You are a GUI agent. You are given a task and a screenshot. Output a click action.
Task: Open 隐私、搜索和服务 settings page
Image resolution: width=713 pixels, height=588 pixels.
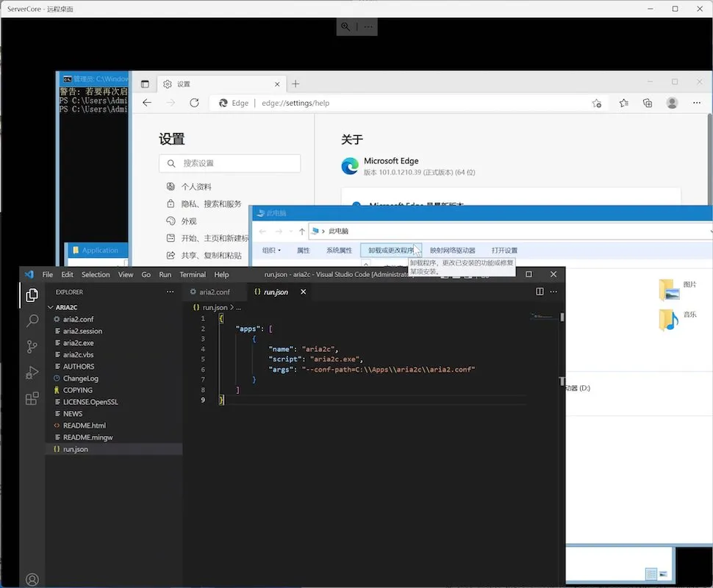coord(211,204)
